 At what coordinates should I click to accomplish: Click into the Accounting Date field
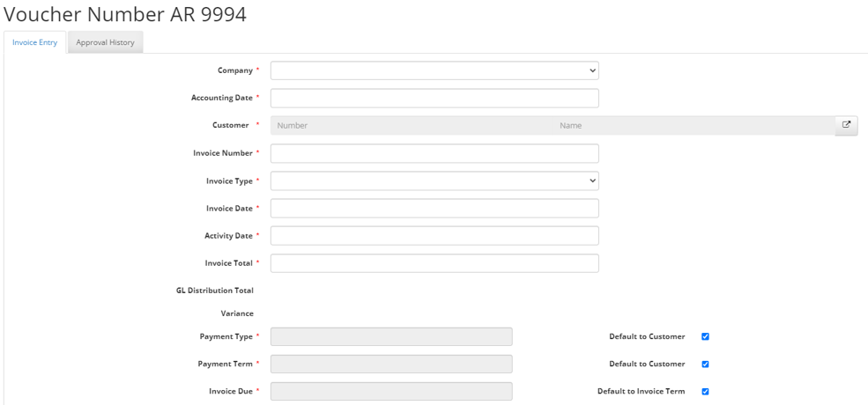[x=434, y=98]
